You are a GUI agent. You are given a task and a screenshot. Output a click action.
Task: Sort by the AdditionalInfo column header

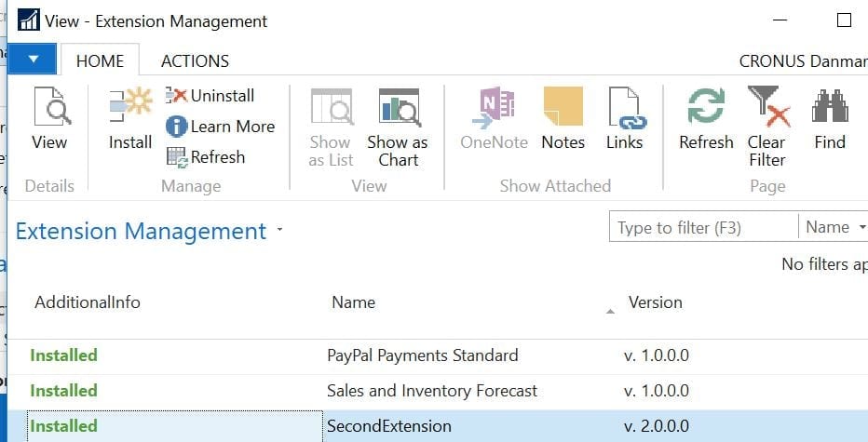click(x=88, y=302)
